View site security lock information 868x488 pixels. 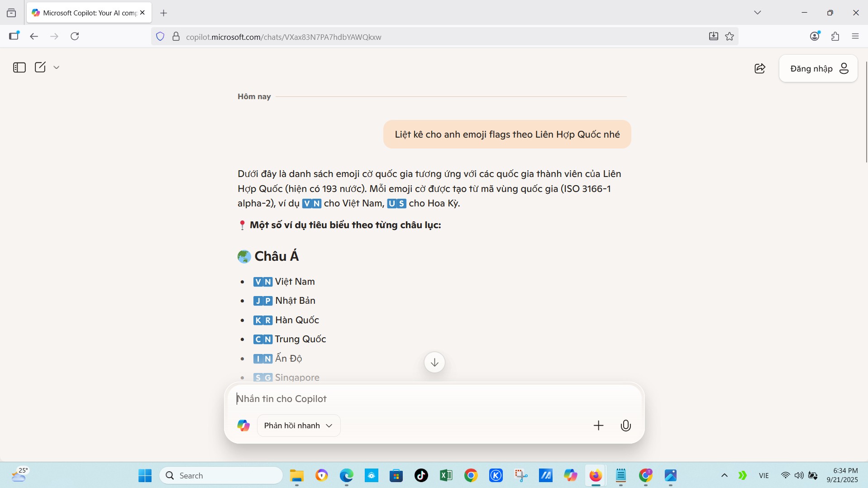(x=176, y=37)
